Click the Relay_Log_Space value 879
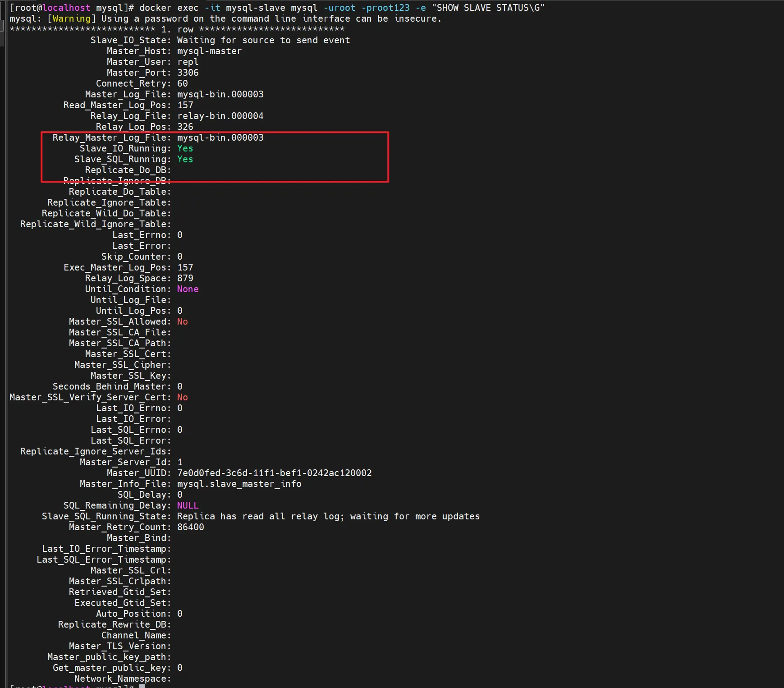This screenshot has height=688, width=784. tap(185, 278)
